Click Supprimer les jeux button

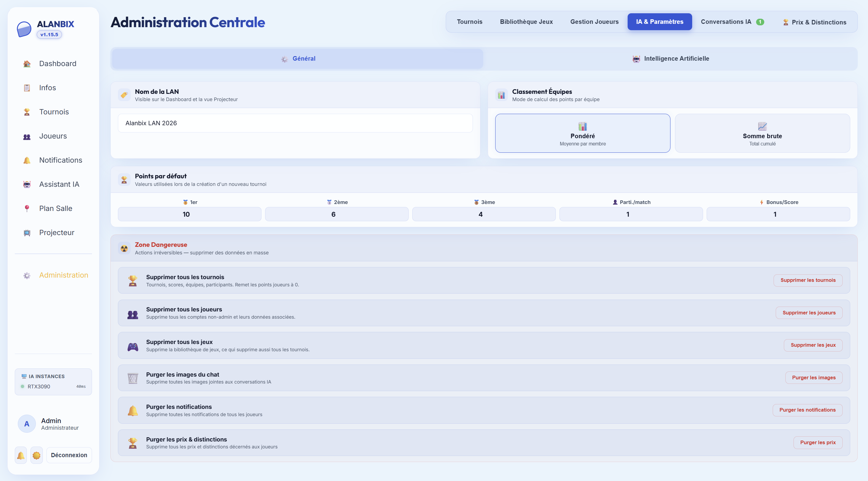813,345
